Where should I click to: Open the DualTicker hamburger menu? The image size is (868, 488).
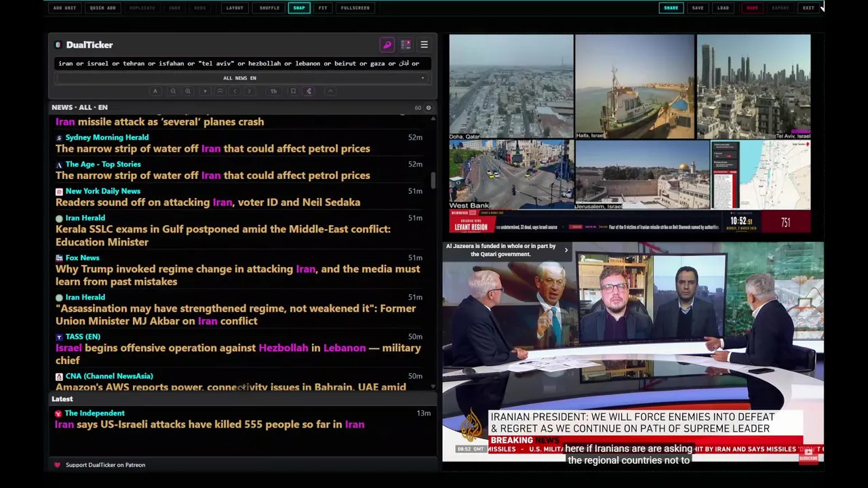(424, 45)
